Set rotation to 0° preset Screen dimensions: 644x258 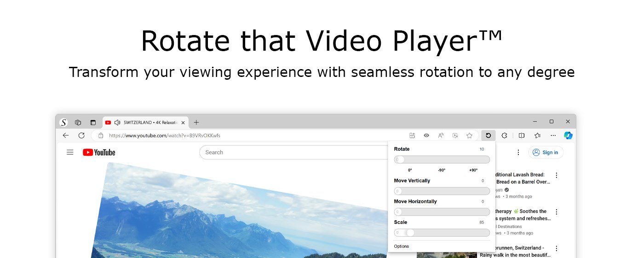click(410, 170)
